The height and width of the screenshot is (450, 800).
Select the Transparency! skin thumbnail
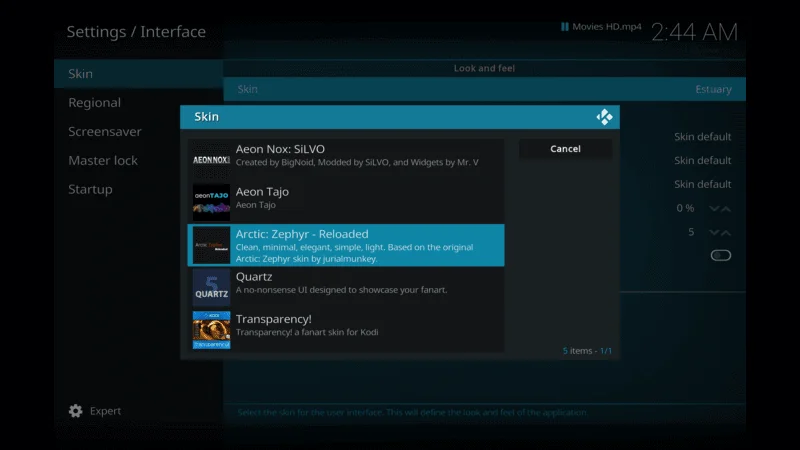[x=211, y=330]
